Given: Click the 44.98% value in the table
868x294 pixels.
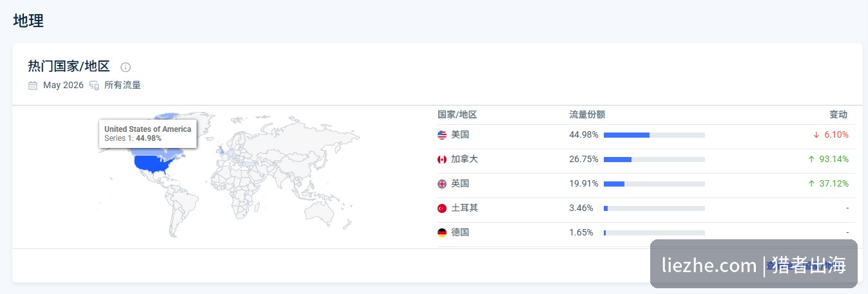Looking at the screenshot, I should (x=584, y=135).
